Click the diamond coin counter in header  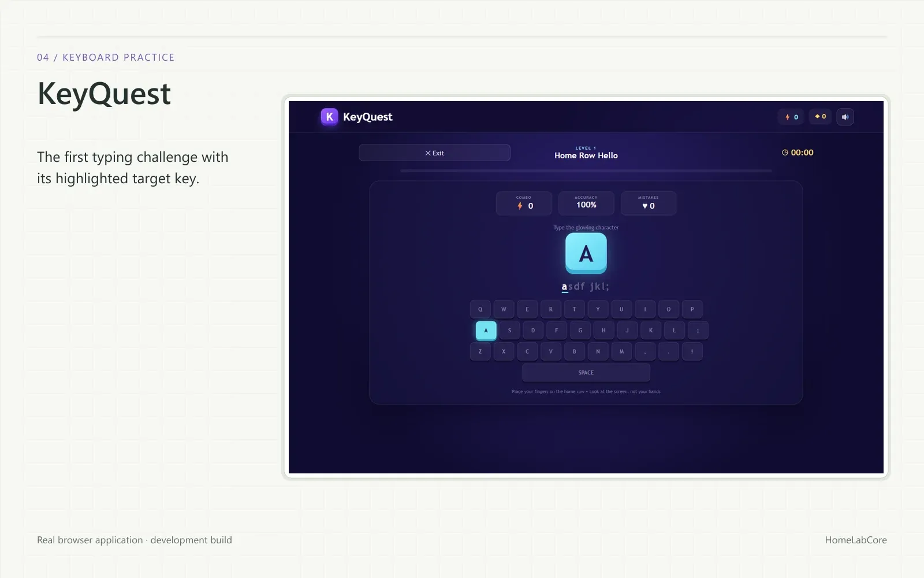coord(820,117)
